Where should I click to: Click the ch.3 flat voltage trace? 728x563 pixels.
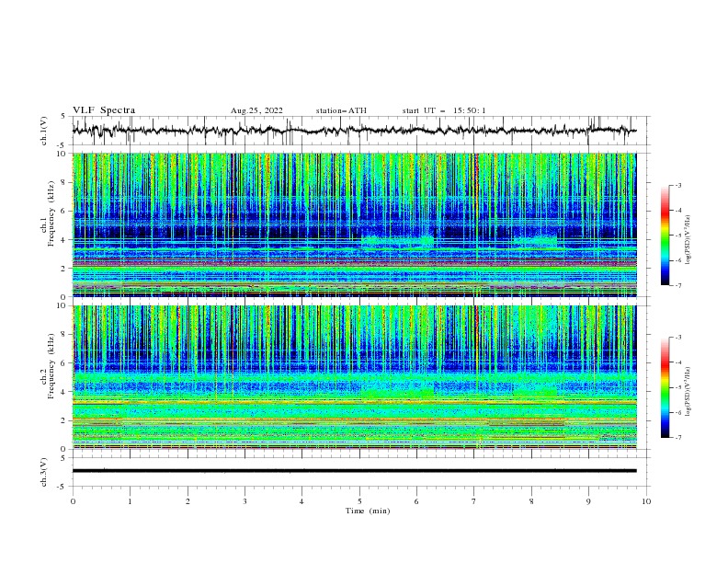[x=354, y=471]
